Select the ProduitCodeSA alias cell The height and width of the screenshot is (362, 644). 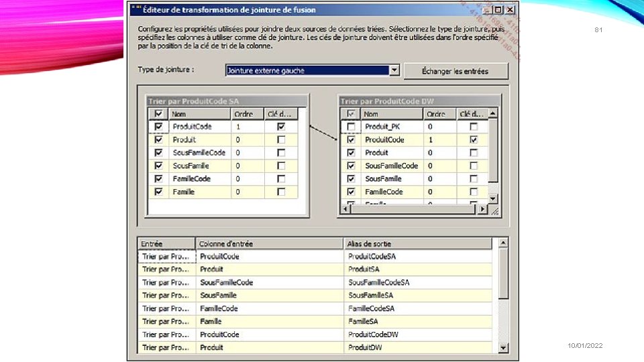(x=418, y=257)
